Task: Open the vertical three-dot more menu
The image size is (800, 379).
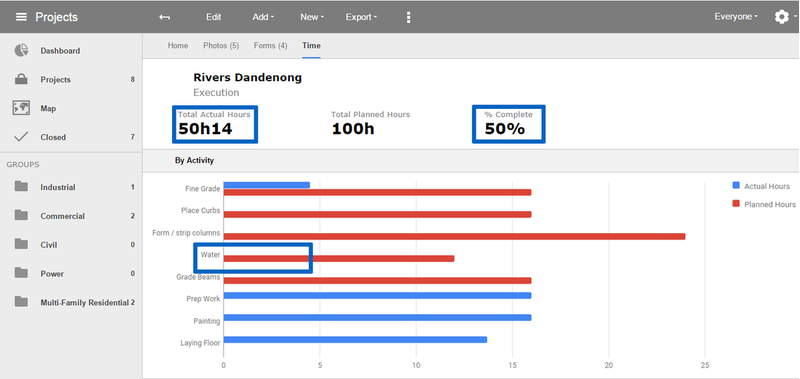Action: coord(408,17)
